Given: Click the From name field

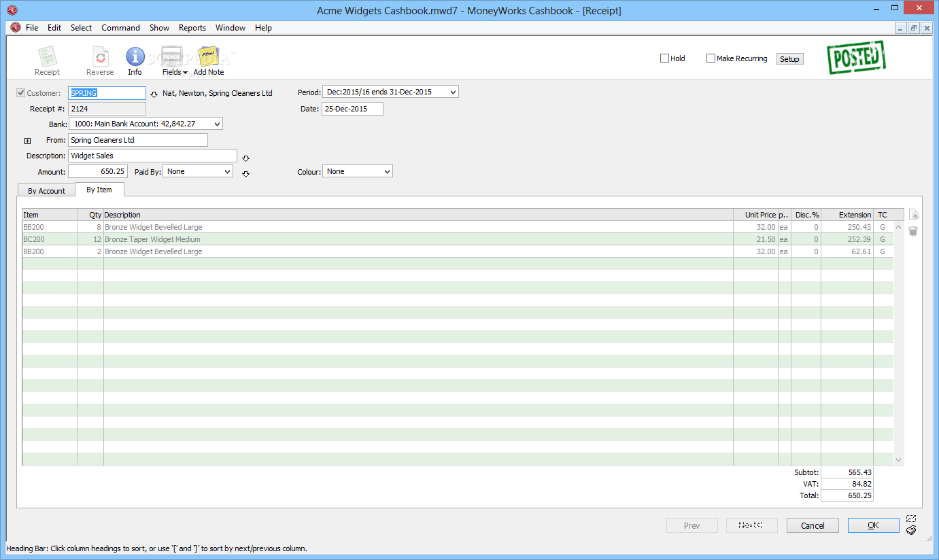Looking at the screenshot, I should point(138,140).
